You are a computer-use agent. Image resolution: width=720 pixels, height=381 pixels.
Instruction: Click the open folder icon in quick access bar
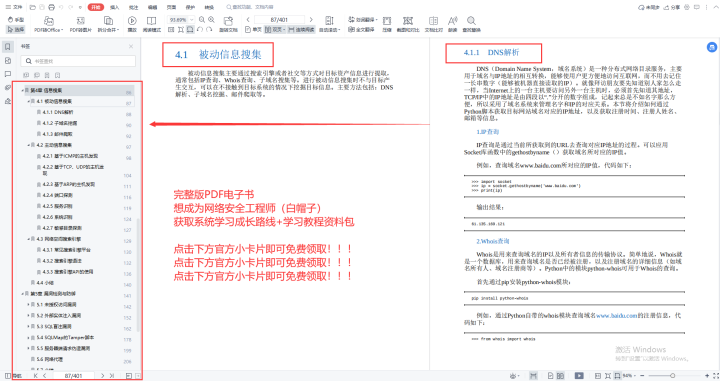(33, 7)
